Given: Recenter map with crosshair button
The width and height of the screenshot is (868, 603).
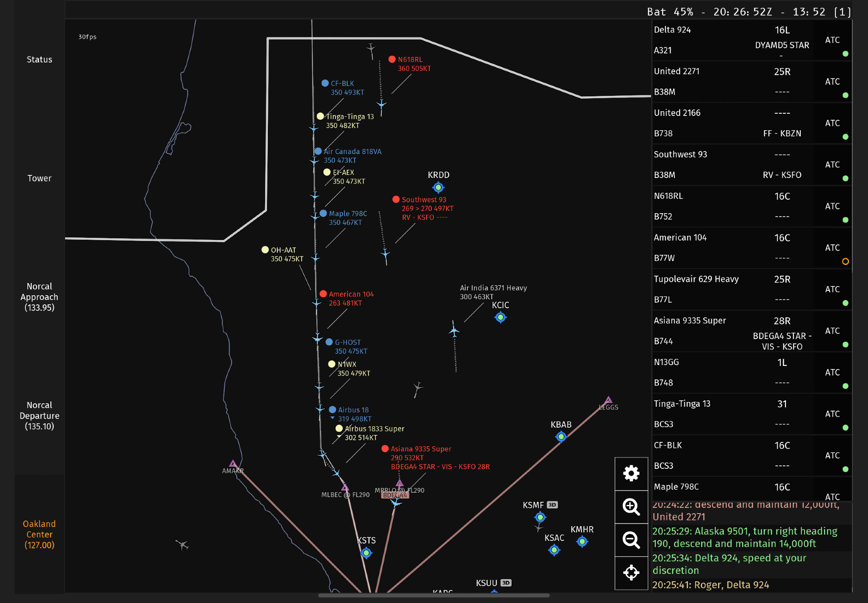Looking at the screenshot, I should point(631,573).
